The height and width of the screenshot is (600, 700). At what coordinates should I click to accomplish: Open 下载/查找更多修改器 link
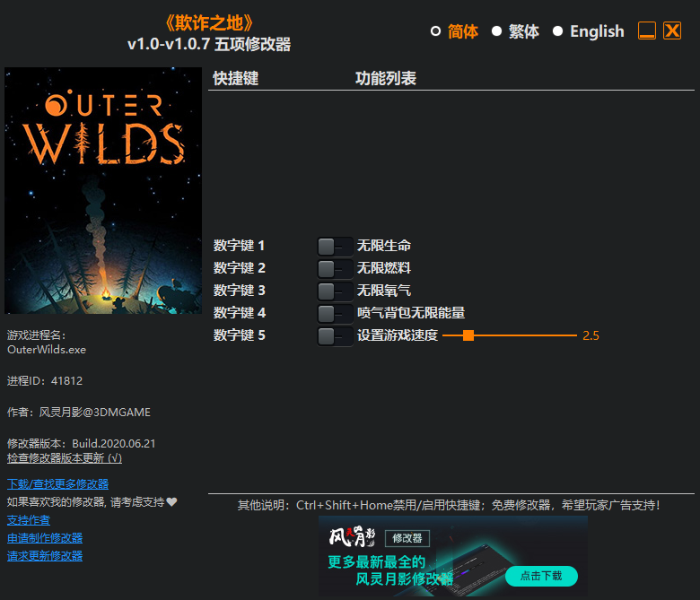[x=58, y=484]
